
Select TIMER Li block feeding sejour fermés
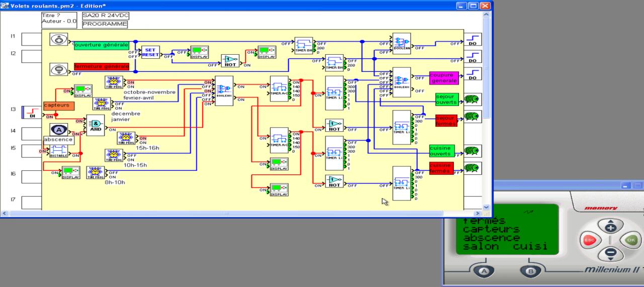[x=401, y=127]
